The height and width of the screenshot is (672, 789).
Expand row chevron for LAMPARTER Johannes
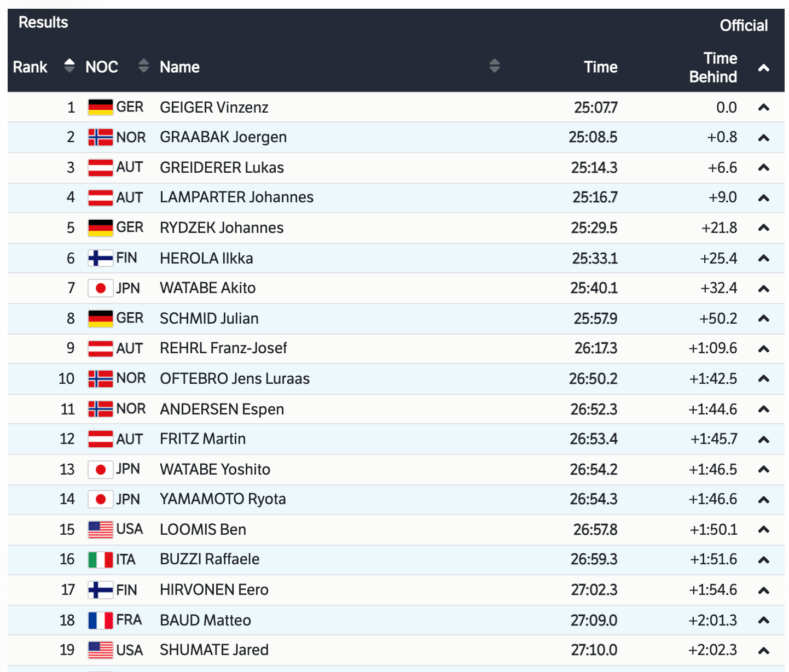pyautogui.click(x=764, y=197)
